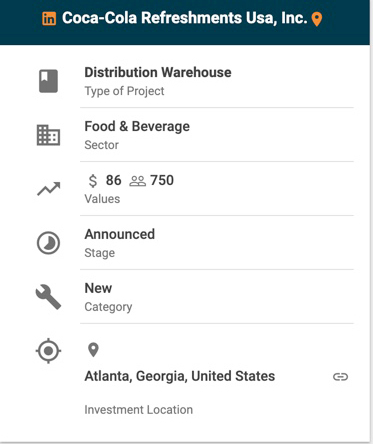Viewport: 373px width, 444px height.
Task: Click the people icon before 750
Action: click(x=137, y=181)
